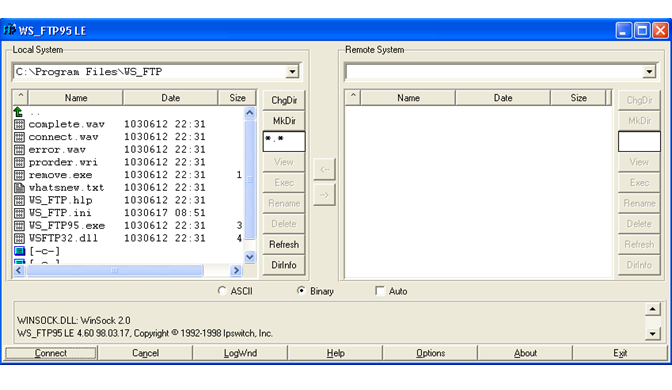Select the file name remove.exe
672x390 pixels.
click(x=60, y=175)
